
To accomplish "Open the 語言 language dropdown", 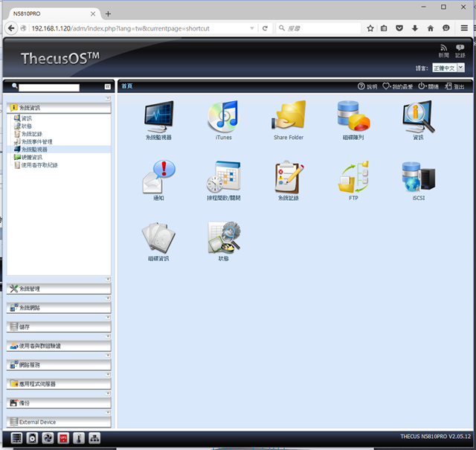I will (x=448, y=68).
